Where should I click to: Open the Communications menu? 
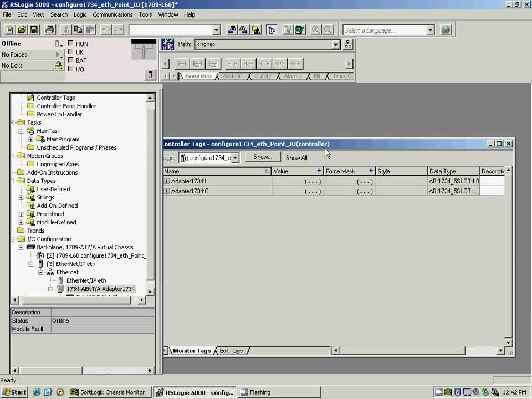click(x=112, y=14)
